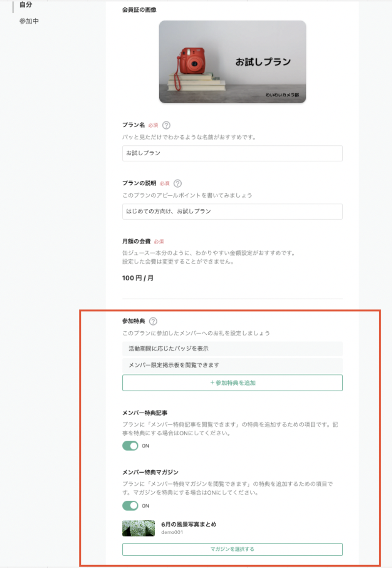Open help icon beside プランの説明
The image size is (392, 568).
point(177,183)
